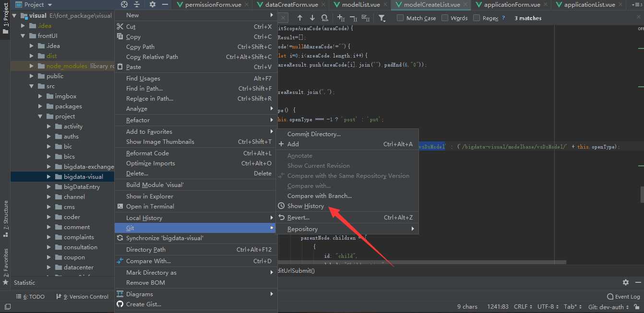Go to next search occurrence arrow

312,18
